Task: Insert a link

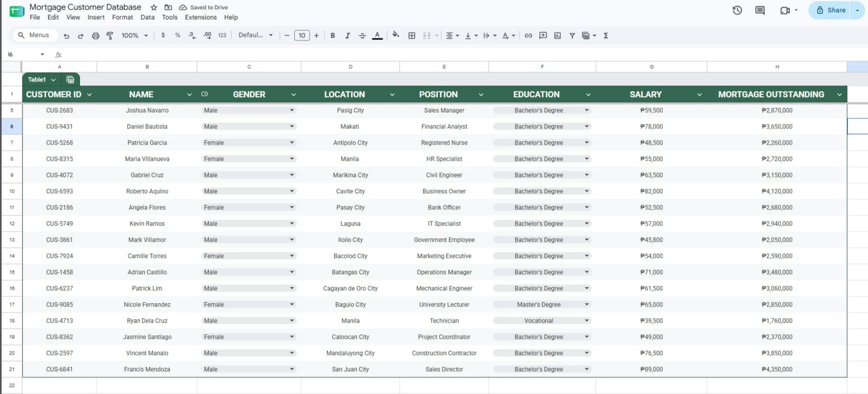Action: 528,35
